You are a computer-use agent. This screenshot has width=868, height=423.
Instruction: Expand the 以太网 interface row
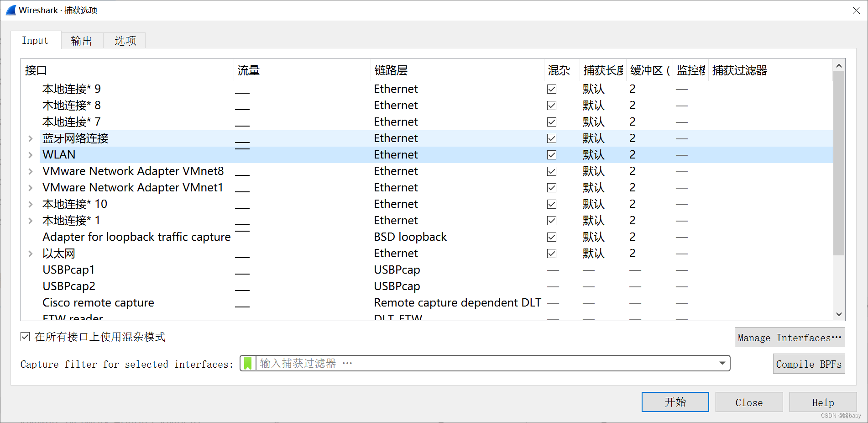31,254
